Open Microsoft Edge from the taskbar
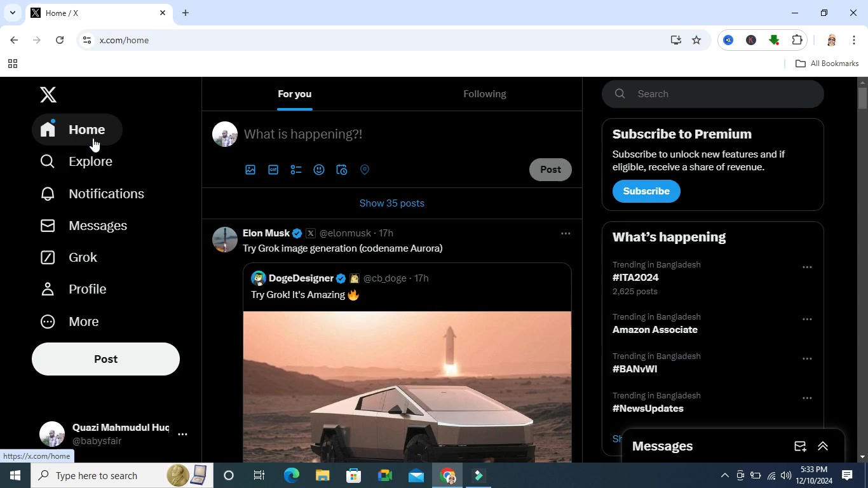Screen dimensions: 868x488 point(291,475)
